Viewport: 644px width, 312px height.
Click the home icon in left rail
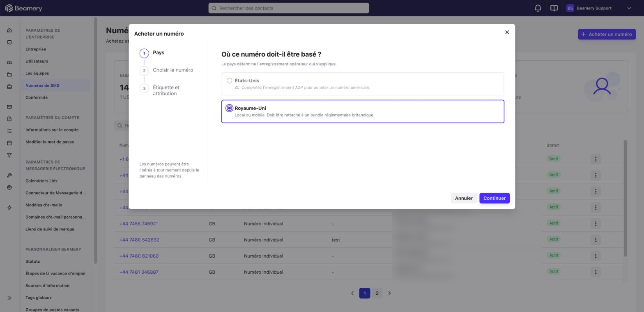point(9,30)
